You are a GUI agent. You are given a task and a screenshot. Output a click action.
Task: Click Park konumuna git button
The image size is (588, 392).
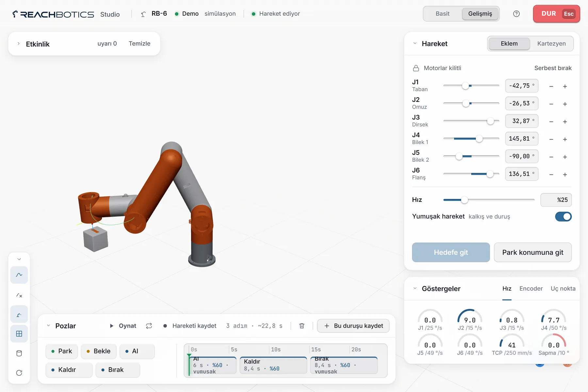tap(532, 252)
